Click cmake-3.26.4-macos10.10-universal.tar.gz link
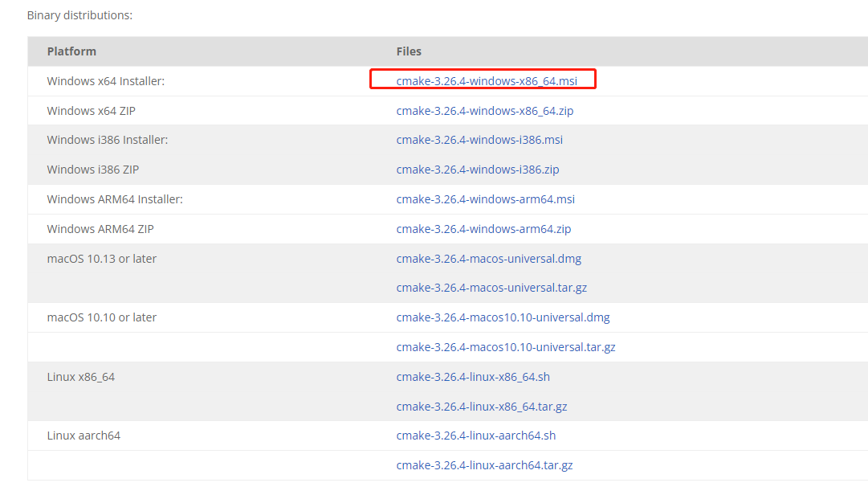 pos(506,347)
